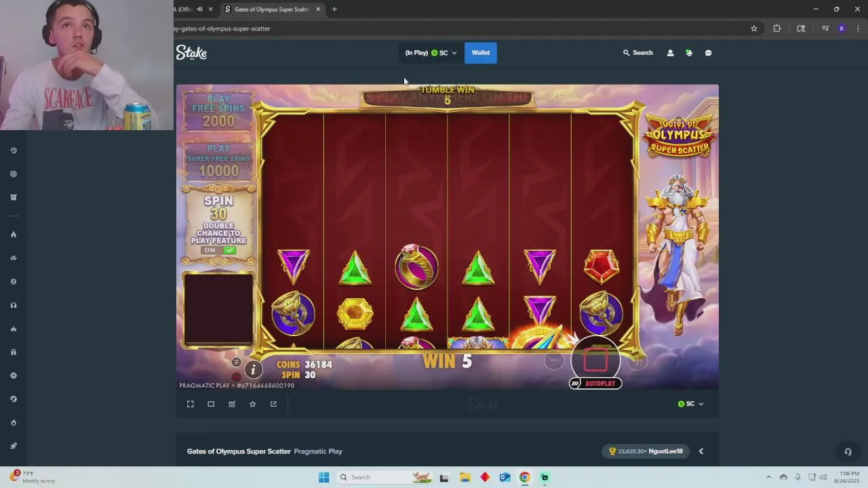
Task: Expand the SC currency dropdown below the game
Action: [690, 404]
